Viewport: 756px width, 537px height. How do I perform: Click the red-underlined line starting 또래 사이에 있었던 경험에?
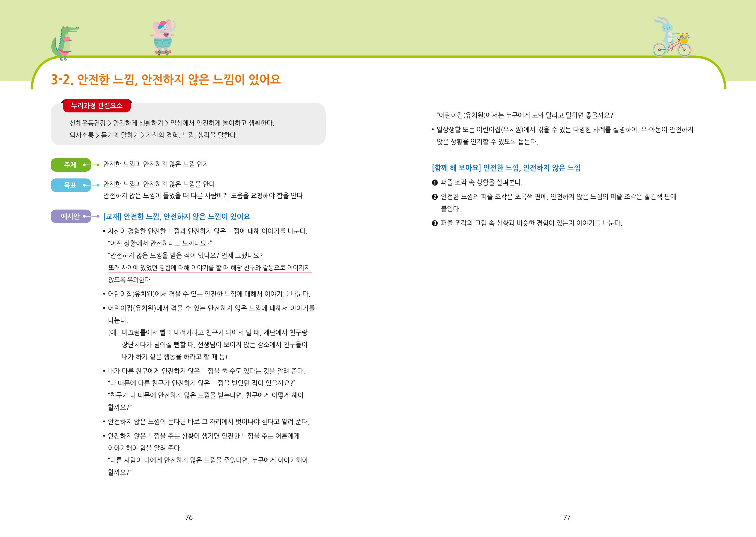click(x=209, y=268)
